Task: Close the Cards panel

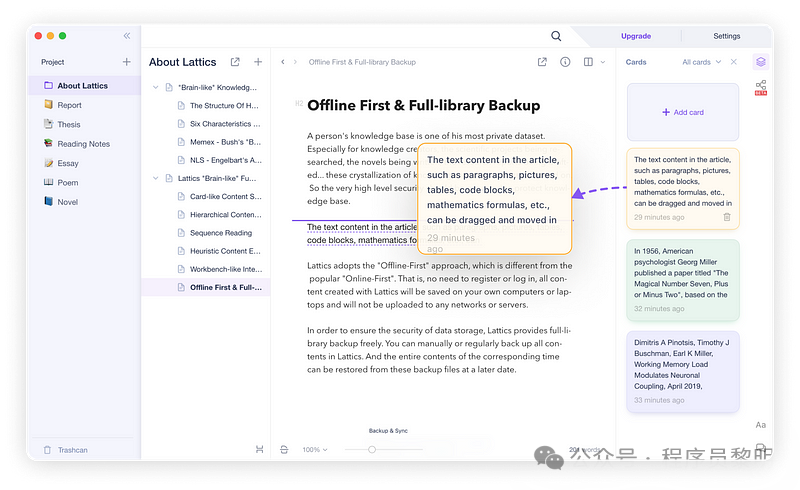Action: pos(734,62)
